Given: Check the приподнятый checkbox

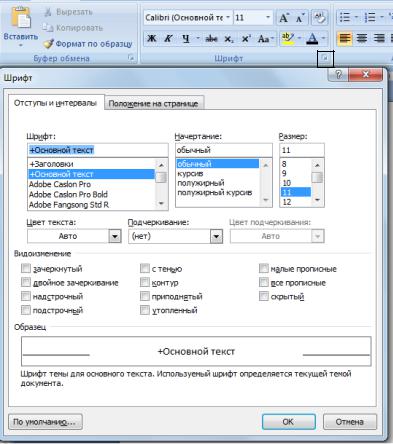Looking at the screenshot, I should pos(145,296).
